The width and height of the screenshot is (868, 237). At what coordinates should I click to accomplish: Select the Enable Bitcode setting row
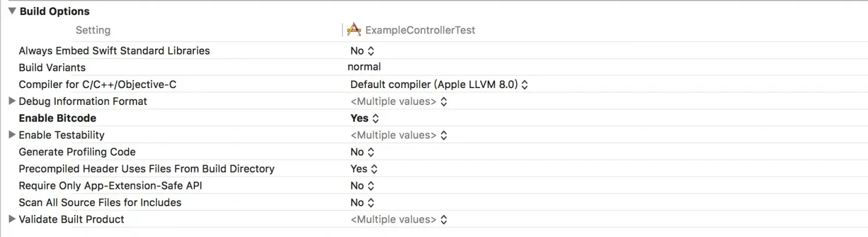click(434, 118)
